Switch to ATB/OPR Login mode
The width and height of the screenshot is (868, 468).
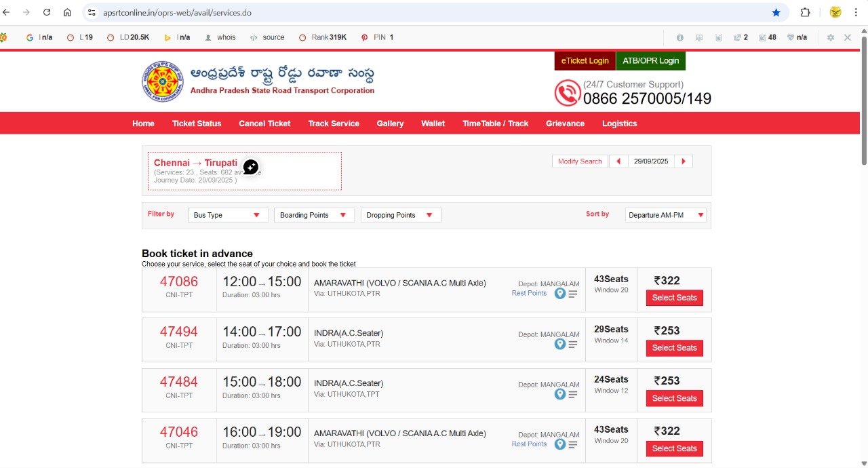(x=650, y=60)
